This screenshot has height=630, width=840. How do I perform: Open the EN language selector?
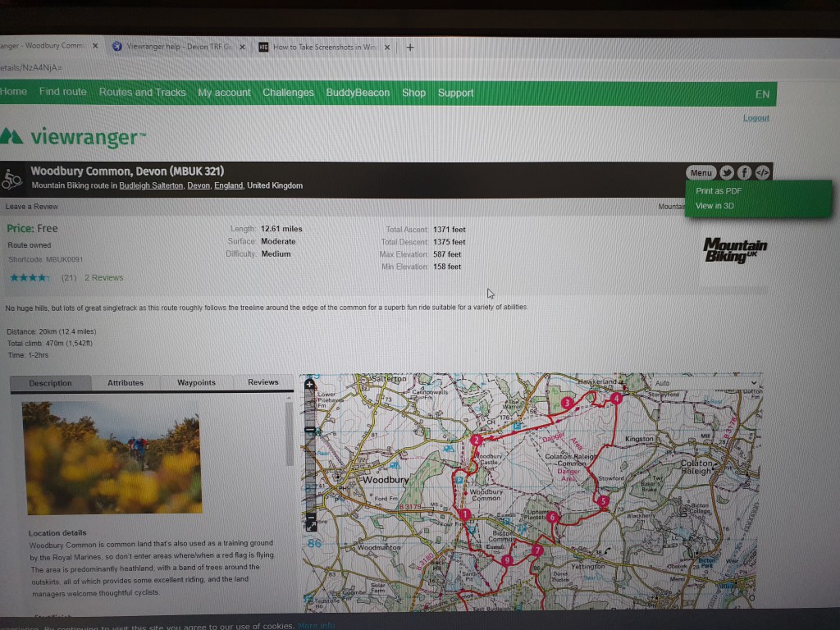click(762, 94)
